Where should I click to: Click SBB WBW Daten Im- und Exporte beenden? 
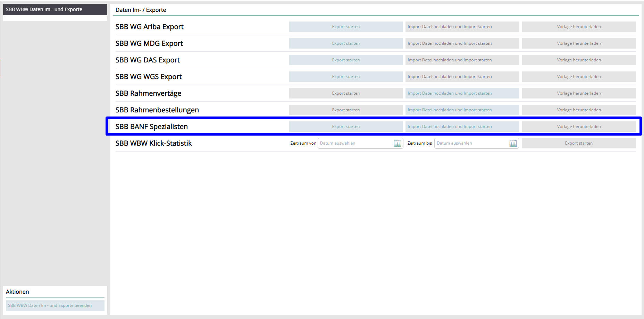(x=55, y=305)
